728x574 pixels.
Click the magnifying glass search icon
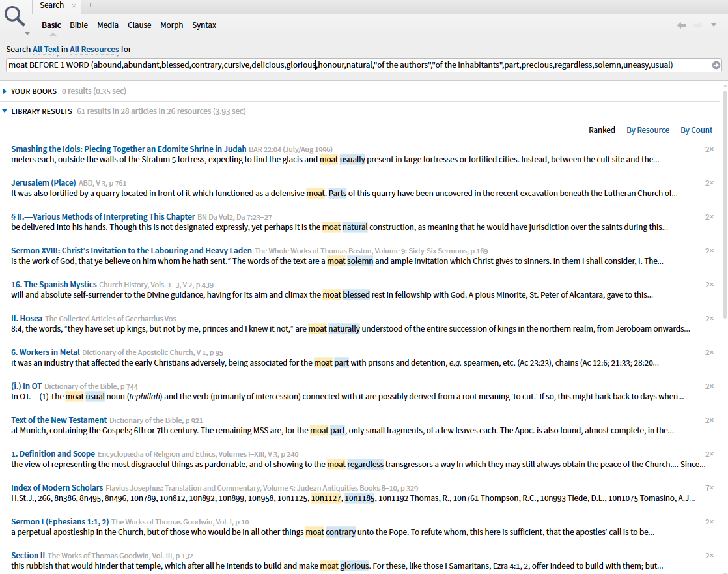[x=14, y=16]
